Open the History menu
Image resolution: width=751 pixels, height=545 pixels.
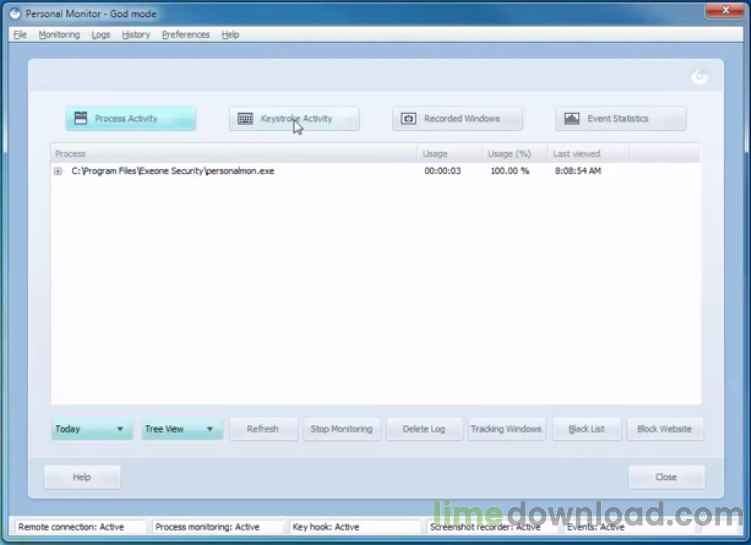click(135, 34)
